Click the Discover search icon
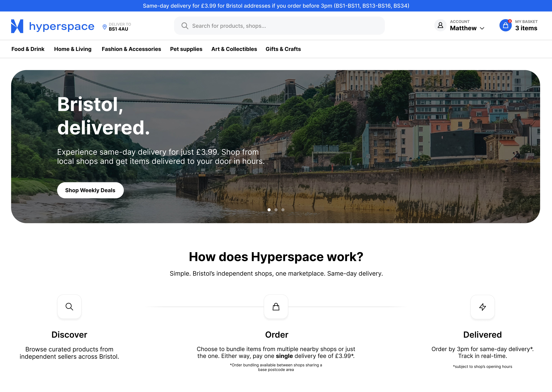 pyautogui.click(x=69, y=307)
